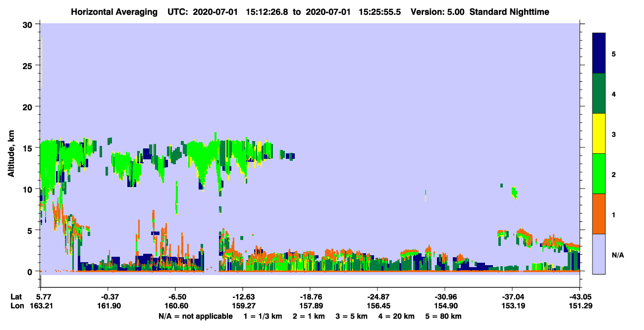Click the lavender N/A colorbar segment
Image resolution: width=644 pixels, height=330 pixels.
click(x=599, y=254)
